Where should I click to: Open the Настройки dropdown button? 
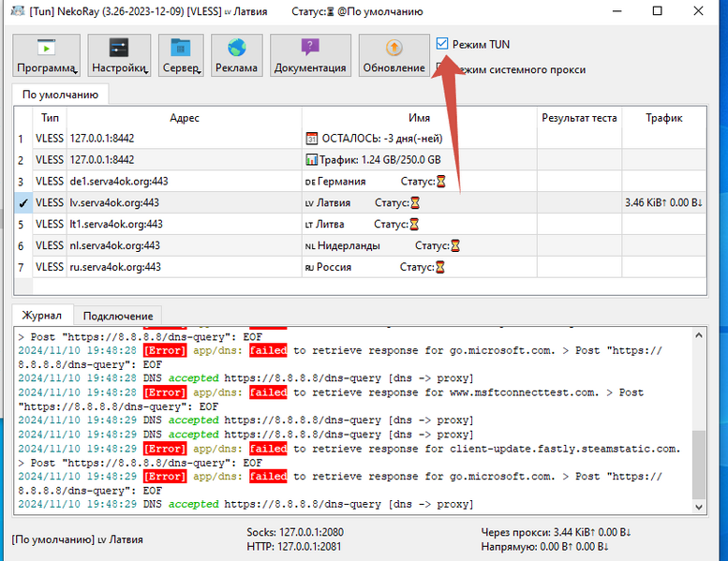tap(118, 56)
